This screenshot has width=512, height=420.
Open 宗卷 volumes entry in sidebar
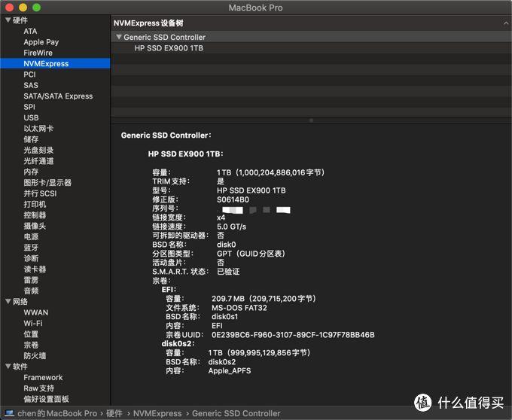tap(31, 345)
